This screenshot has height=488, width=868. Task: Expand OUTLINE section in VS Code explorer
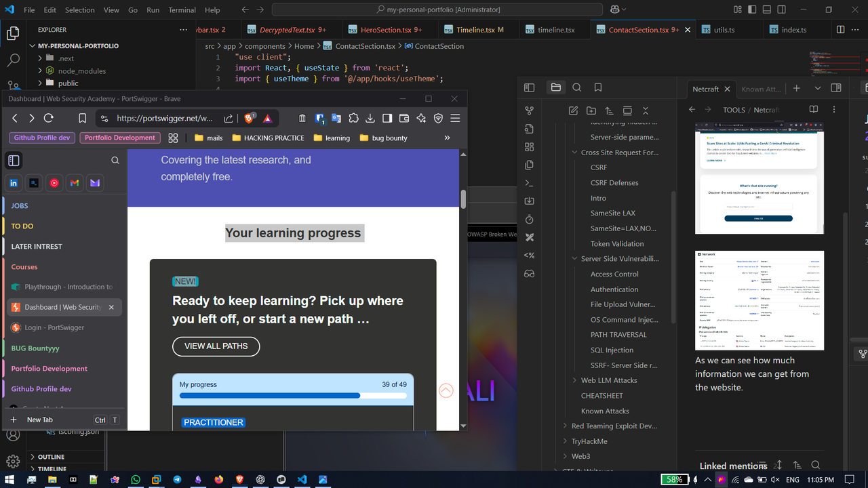[33, 457]
